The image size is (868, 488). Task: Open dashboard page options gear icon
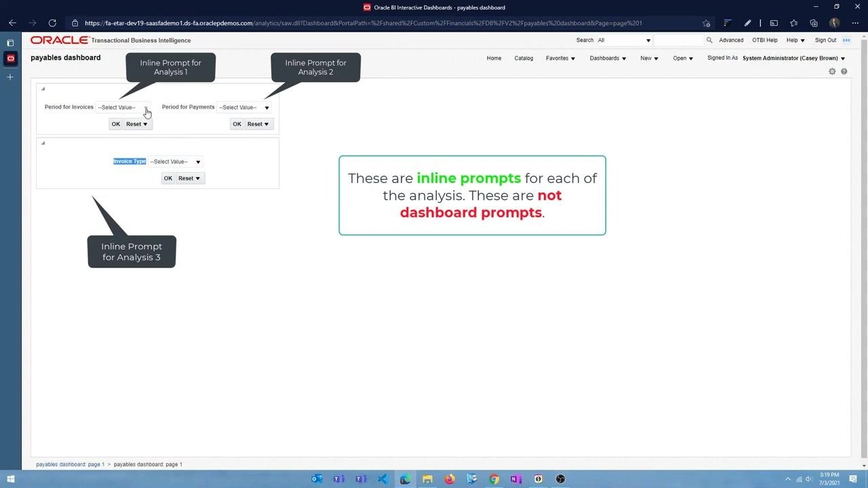tap(832, 71)
